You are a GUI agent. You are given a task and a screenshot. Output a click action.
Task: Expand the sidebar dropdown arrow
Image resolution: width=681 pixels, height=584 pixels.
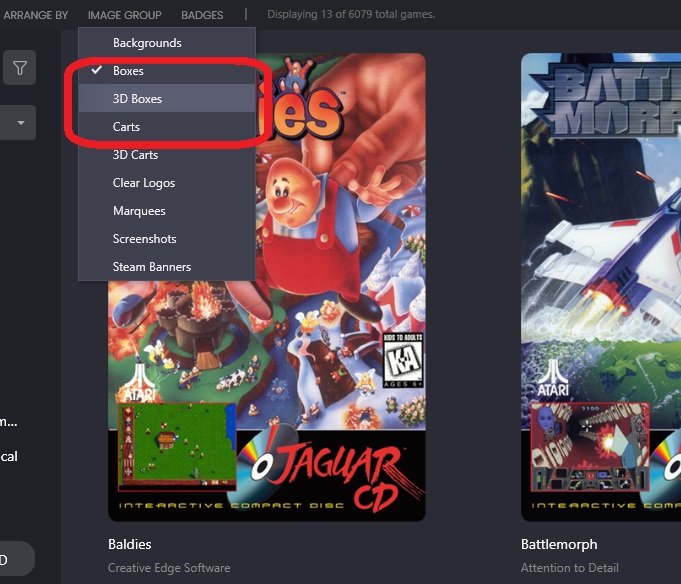[x=20, y=123]
